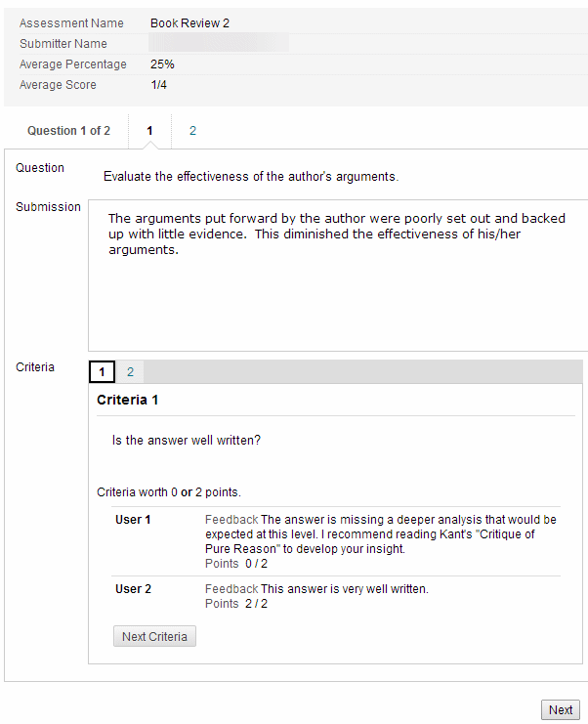The width and height of the screenshot is (588, 724).
Task: Click the blurred Submitter Name value
Action: click(219, 43)
